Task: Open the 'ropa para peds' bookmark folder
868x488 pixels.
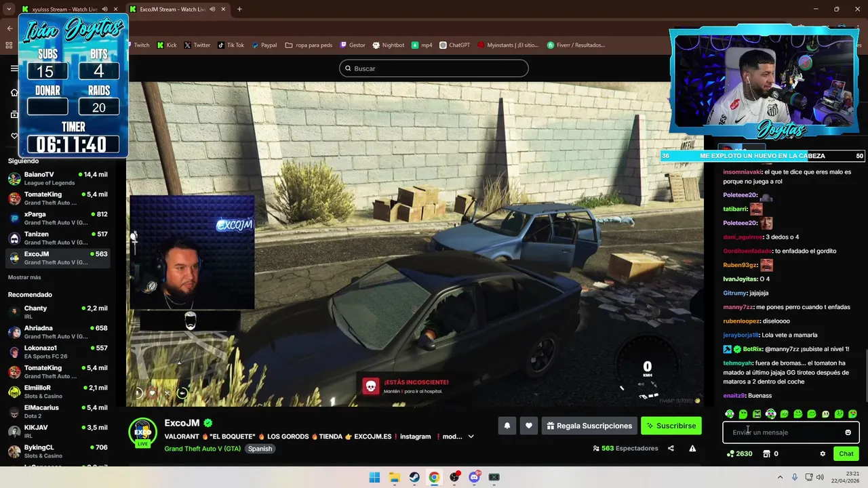Action: tap(309, 45)
